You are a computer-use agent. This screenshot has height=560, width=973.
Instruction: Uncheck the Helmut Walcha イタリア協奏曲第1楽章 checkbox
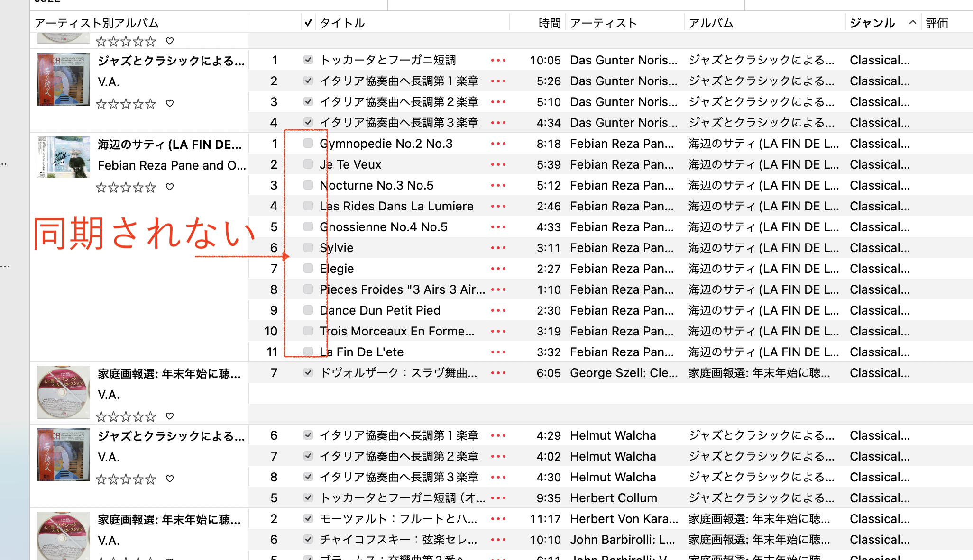(x=308, y=435)
